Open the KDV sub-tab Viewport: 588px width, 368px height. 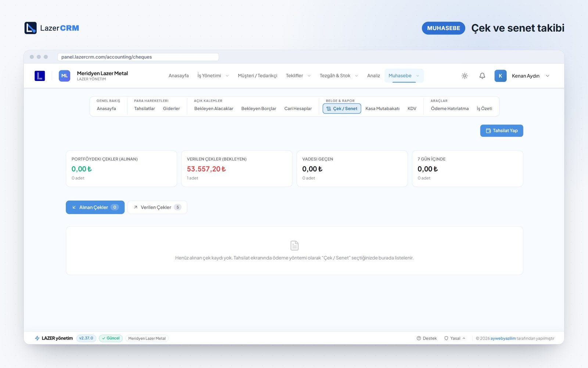pyautogui.click(x=412, y=109)
